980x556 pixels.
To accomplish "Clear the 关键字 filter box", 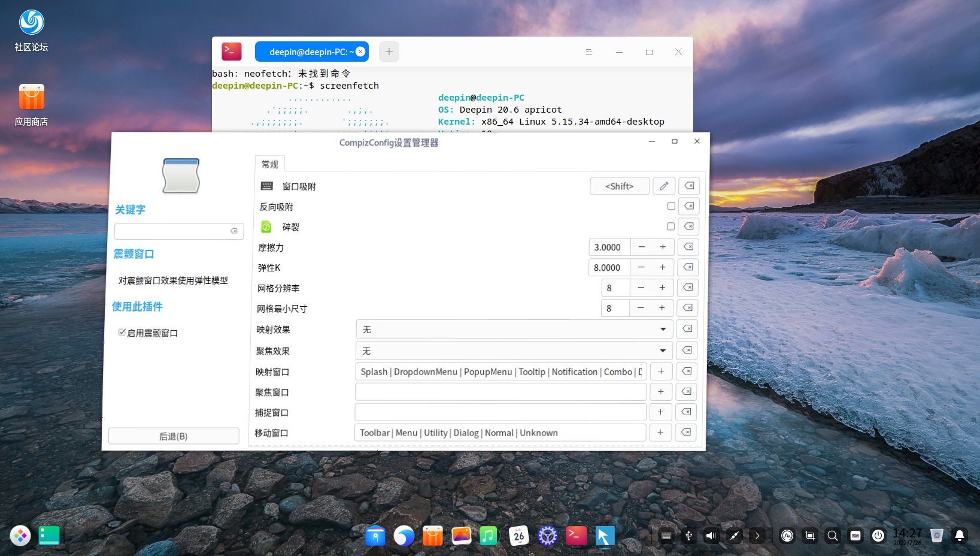I will (234, 231).
